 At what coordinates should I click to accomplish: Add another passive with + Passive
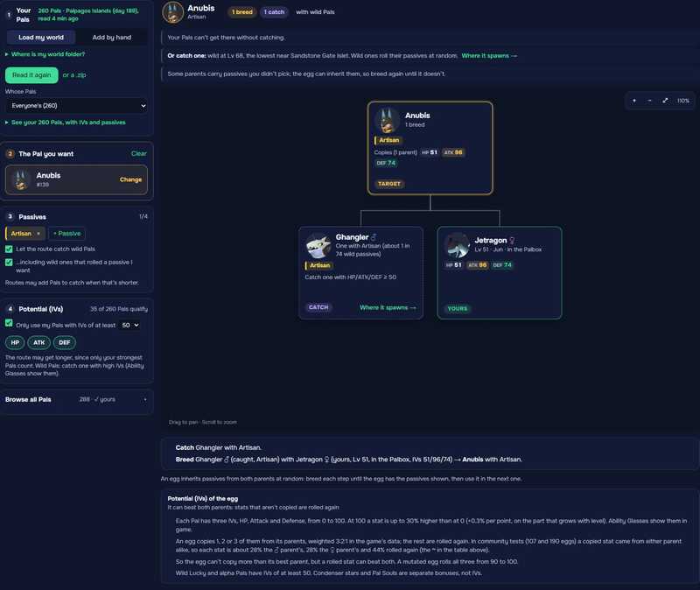67,234
